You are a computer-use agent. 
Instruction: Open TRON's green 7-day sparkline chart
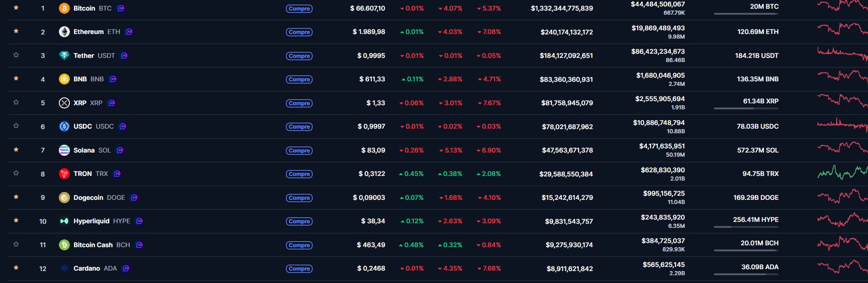842,173
